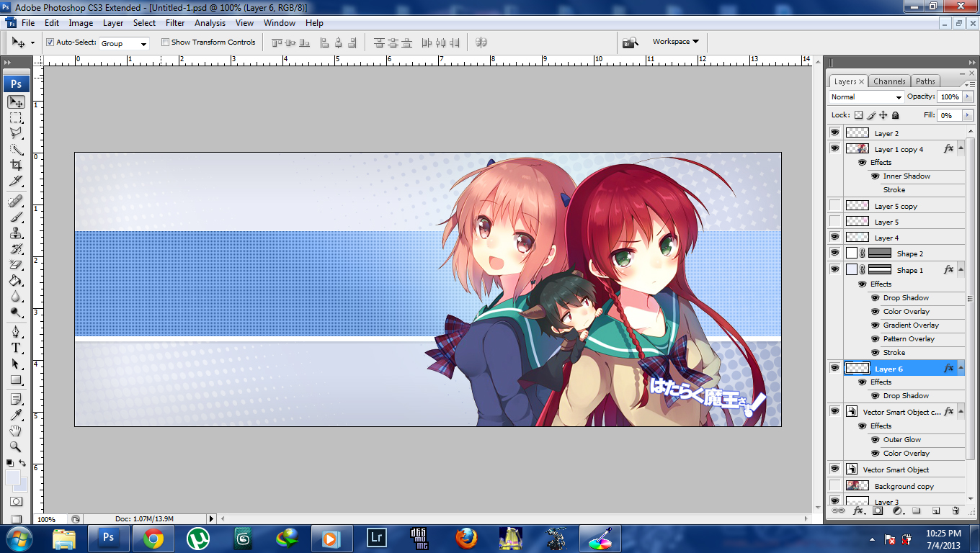Image resolution: width=980 pixels, height=553 pixels.
Task: Select the Blur tool
Action: pyautogui.click(x=16, y=296)
